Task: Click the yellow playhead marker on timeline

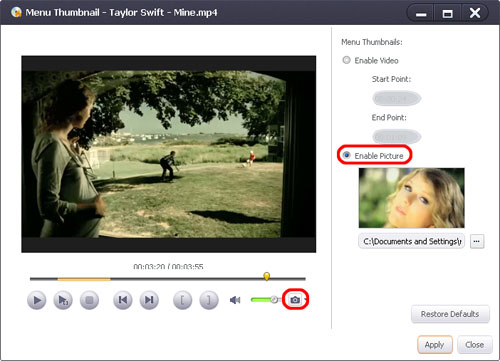Action: pyautogui.click(x=266, y=276)
